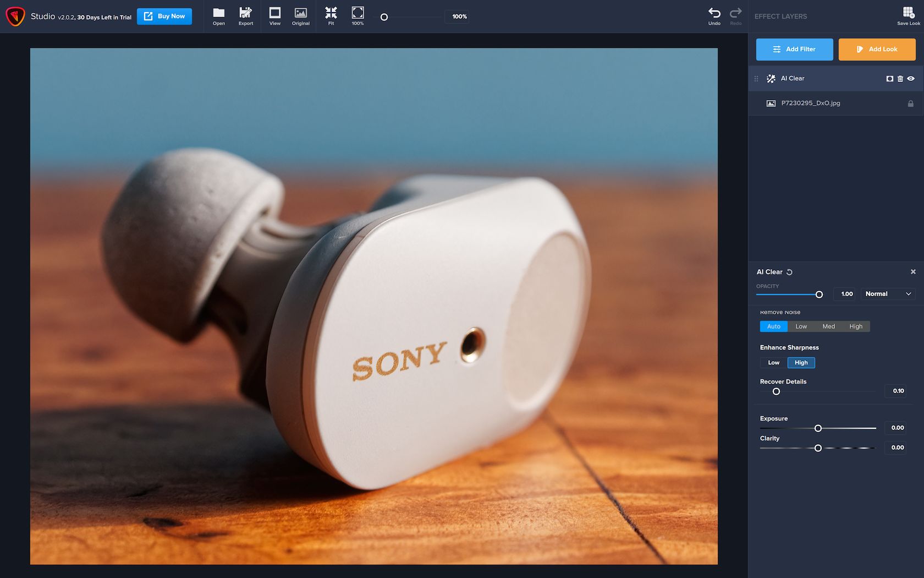Close the AI Clear settings panel

(x=913, y=272)
